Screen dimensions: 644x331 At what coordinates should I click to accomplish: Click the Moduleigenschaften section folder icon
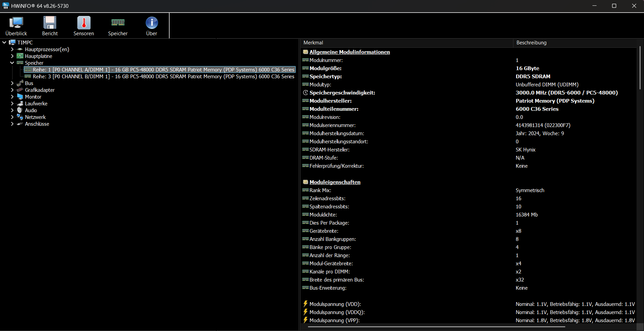pos(306,182)
